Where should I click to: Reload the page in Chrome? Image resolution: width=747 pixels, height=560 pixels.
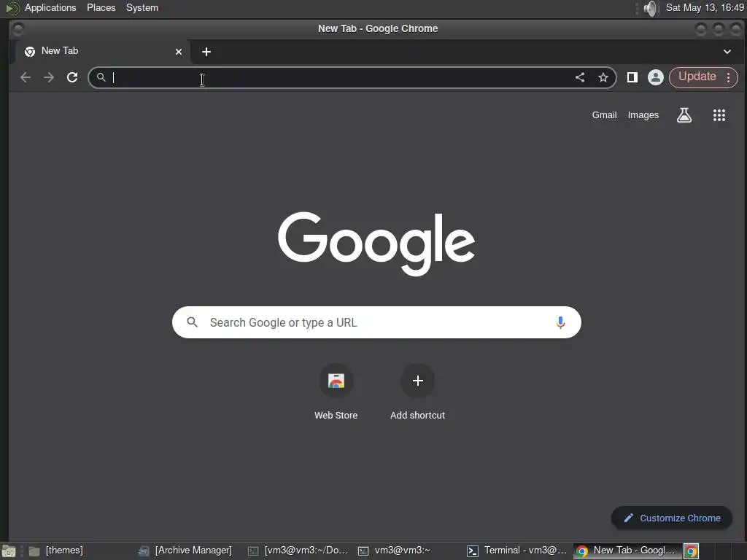(x=72, y=77)
